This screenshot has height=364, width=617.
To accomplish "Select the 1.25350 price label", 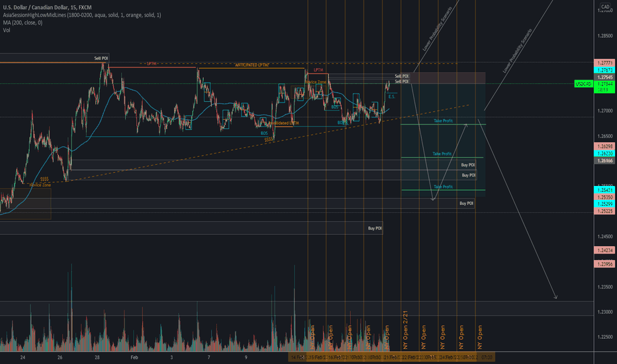I will pyautogui.click(x=604, y=197).
